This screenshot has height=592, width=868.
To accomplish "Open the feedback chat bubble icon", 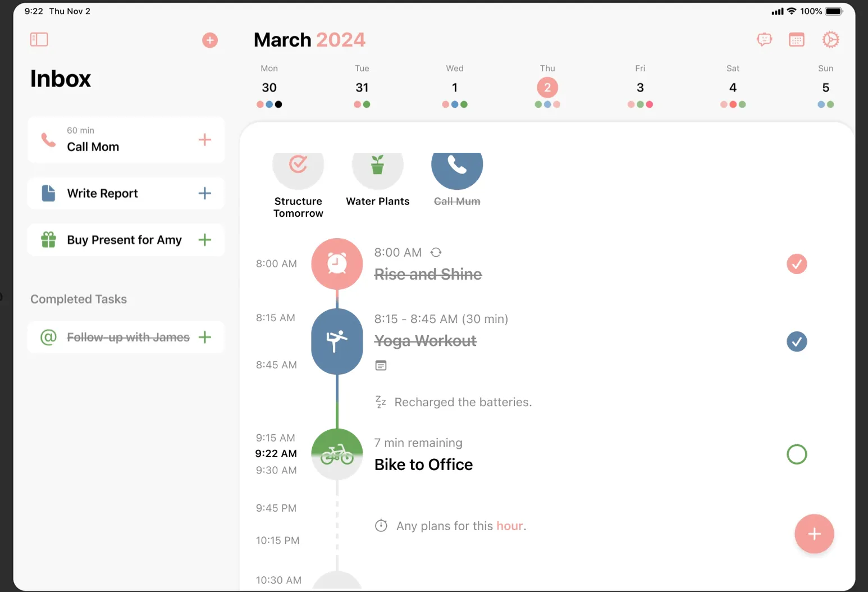I will click(x=764, y=39).
